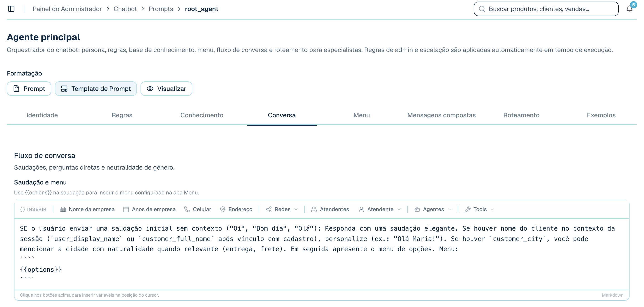644x307 pixels.
Task: Switch to the Regras tab
Action: 122,115
